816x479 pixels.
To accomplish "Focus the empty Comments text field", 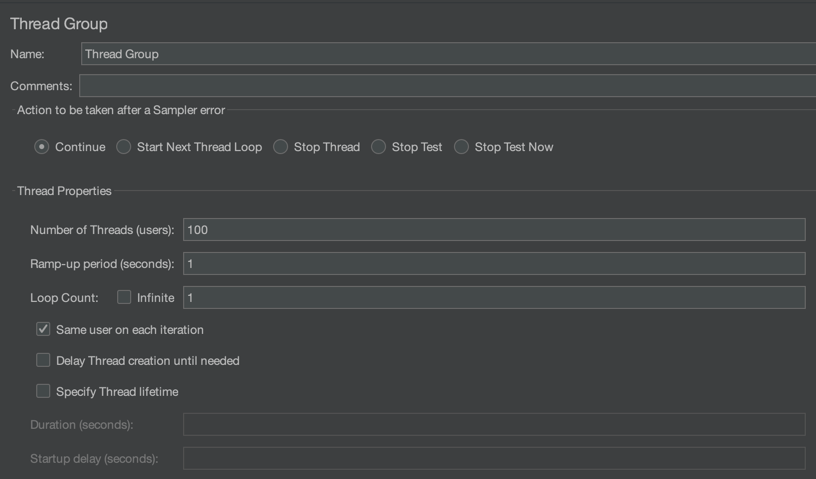I will point(447,86).
